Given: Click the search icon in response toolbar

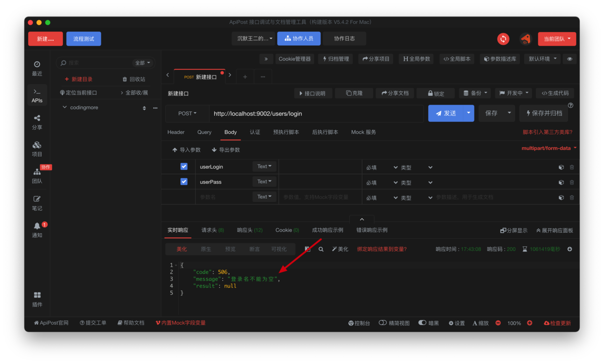Looking at the screenshot, I should [x=321, y=249].
